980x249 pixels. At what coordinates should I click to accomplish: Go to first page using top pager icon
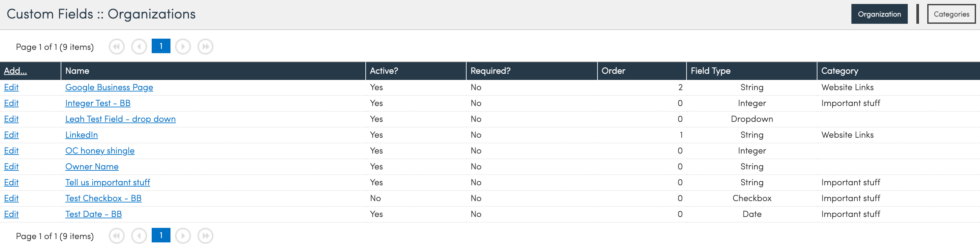[x=116, y=47]
